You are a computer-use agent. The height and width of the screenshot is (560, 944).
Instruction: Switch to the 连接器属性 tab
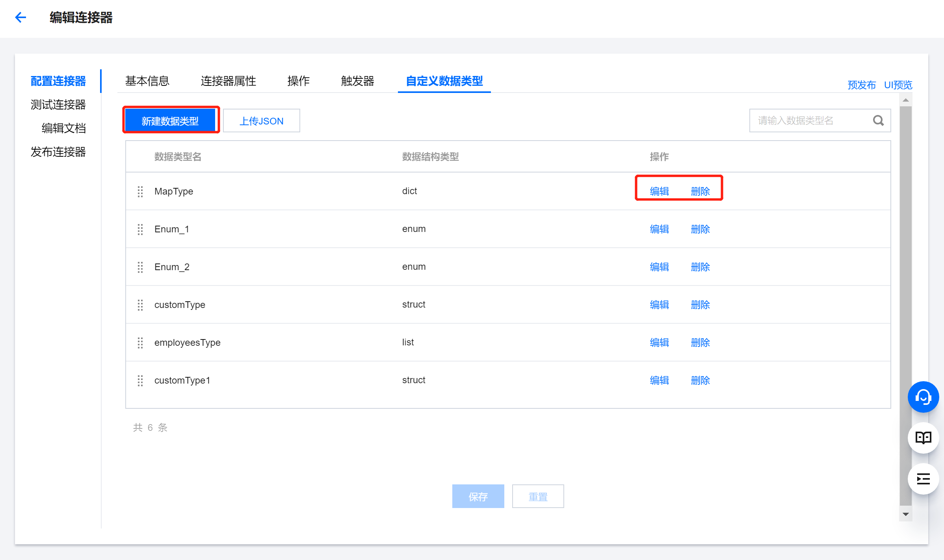[x=228, y=81]
